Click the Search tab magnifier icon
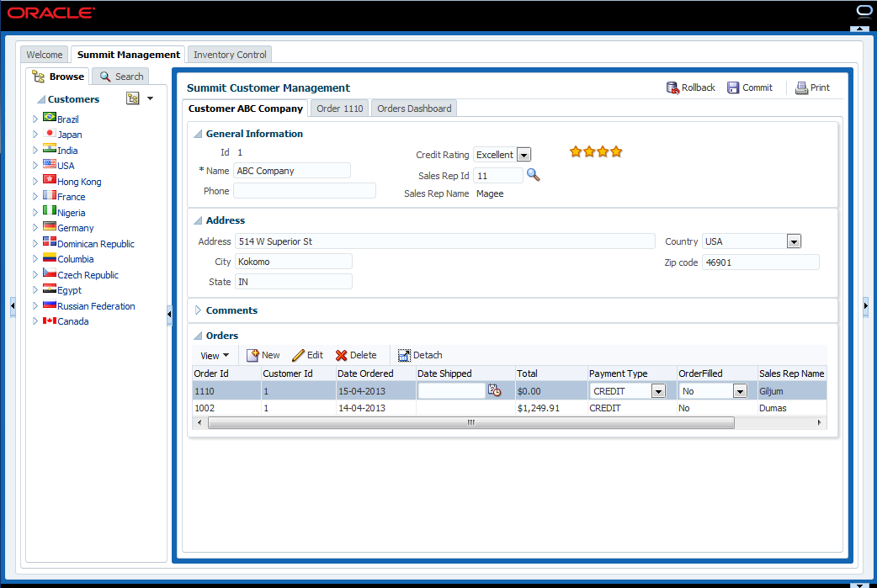The width and height of the screenshot is (877, 588). coord(105,77)
